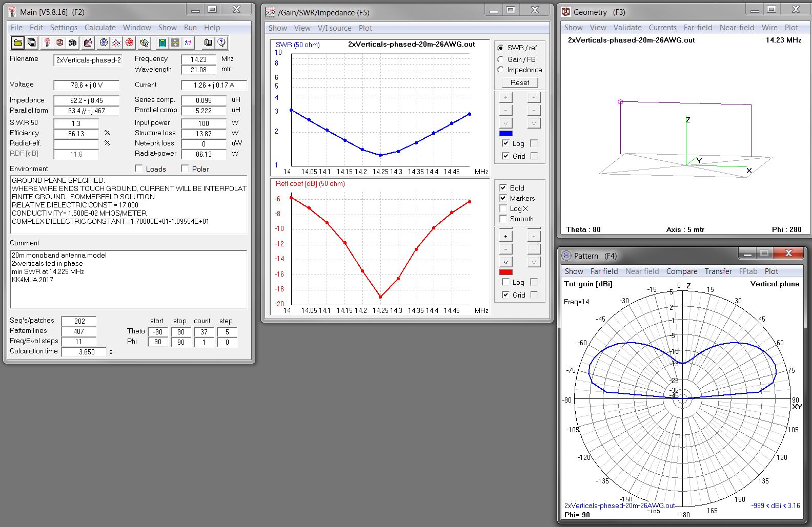This screenshot has height=527, width=812.
Task: Click the blue circular Smith chart icon
Action: click(x=104, y=43)
